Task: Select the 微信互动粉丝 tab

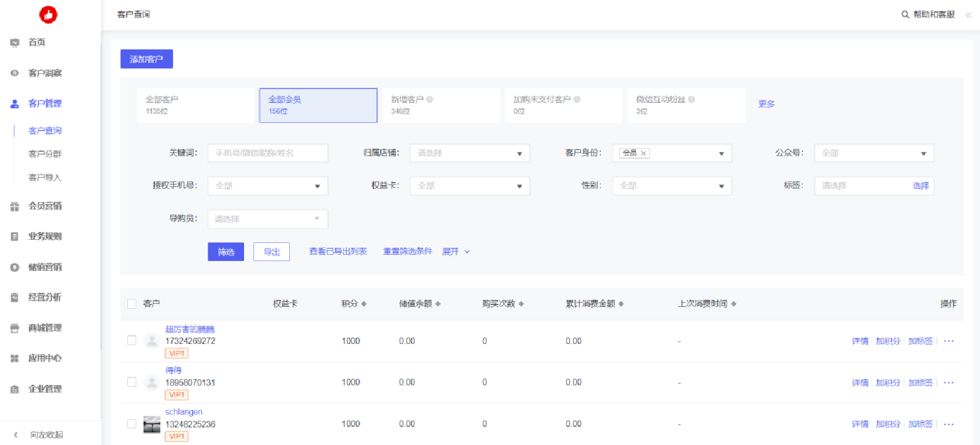Action: pos(686,105)
